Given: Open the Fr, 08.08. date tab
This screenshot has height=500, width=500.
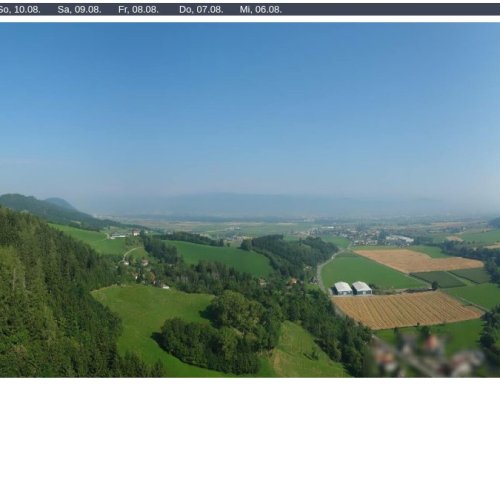Looking at the screenshot, I should [x=138, y=10].
